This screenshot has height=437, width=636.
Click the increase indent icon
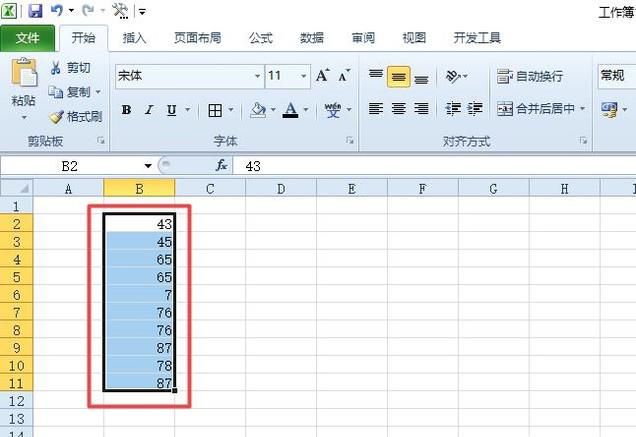pos(475,109)
